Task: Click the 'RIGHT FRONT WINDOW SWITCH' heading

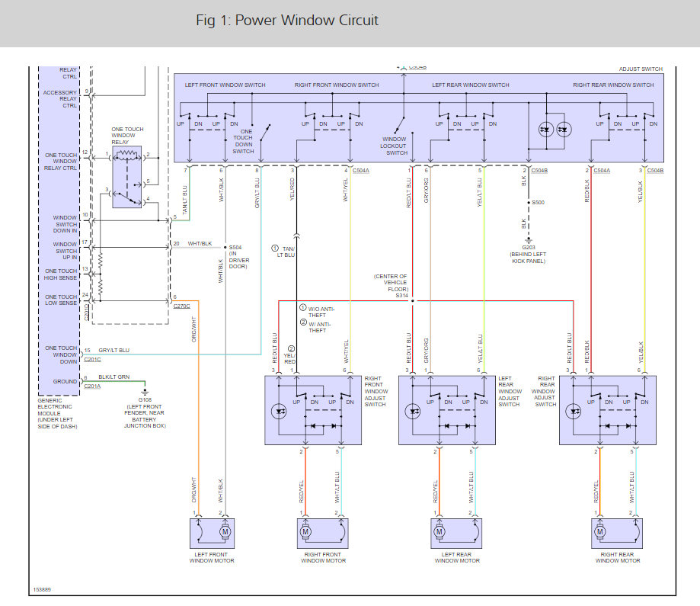Action: tap(337, 85)
